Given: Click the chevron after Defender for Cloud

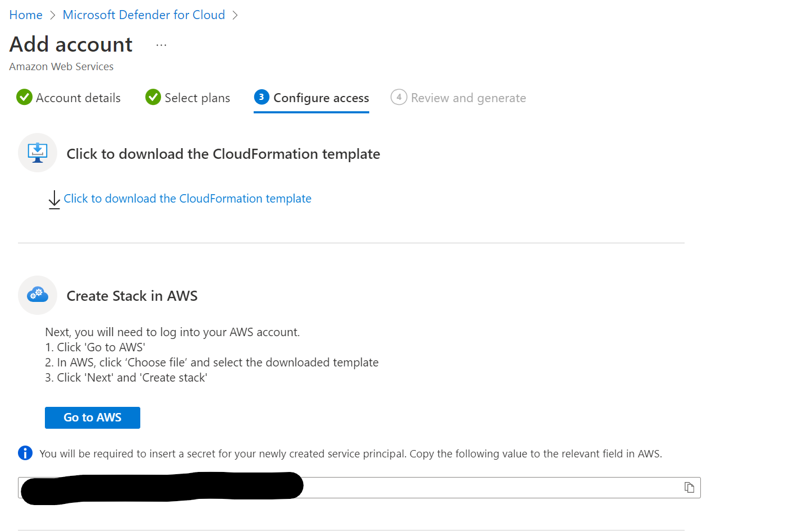Looking at the screenshot, I should coord(235,15).
